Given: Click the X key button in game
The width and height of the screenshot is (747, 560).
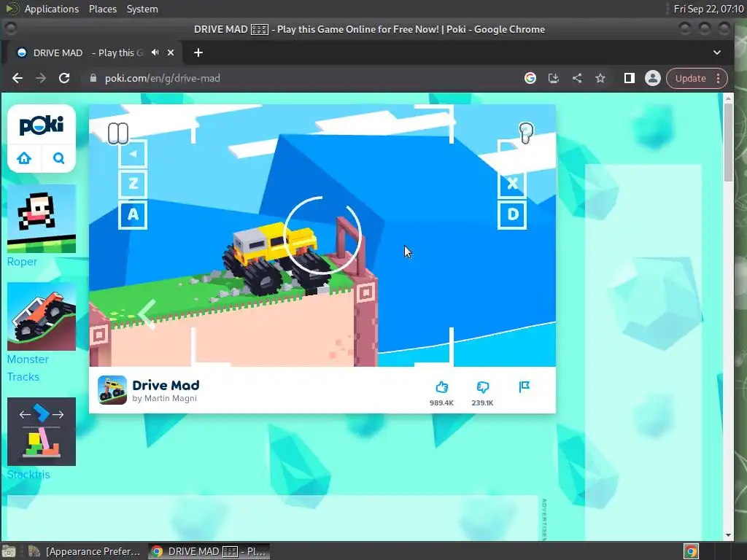Looking at the screenshot, I should pos(512,183).
